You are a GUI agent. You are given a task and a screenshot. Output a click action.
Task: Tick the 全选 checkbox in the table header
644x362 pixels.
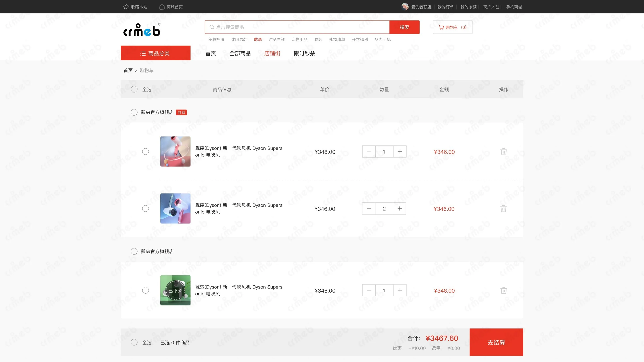[134, 89]
